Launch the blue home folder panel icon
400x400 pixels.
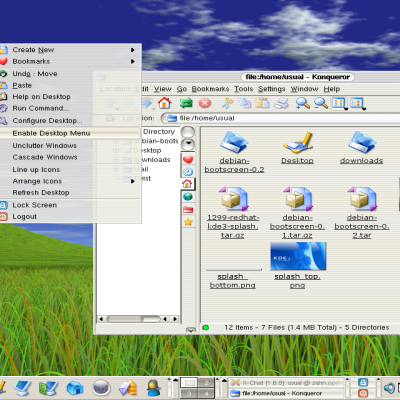[75, 388]
